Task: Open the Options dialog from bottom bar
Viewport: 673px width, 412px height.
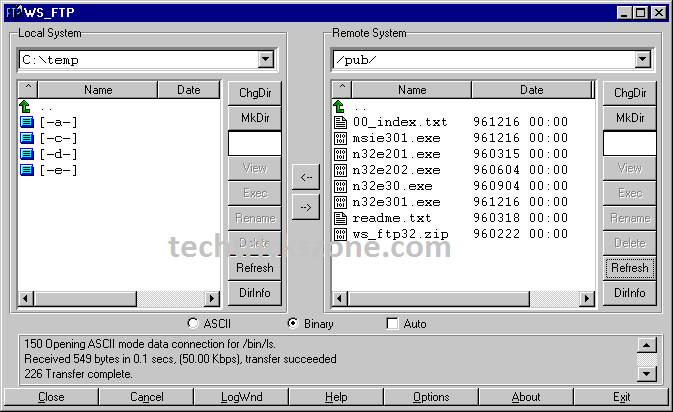Action: [x=431, y=397]
